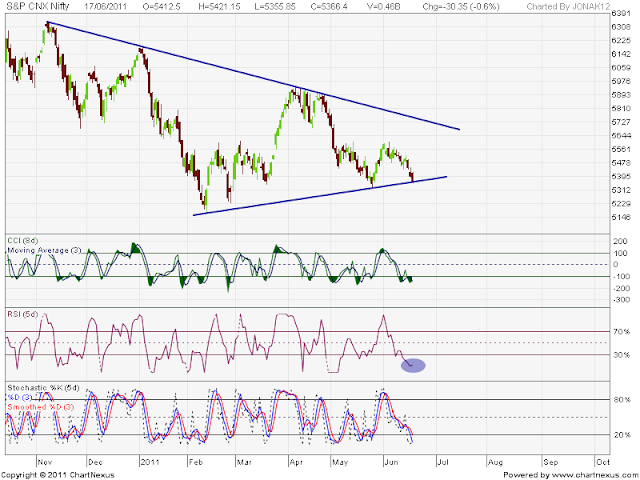Click the 6225 price axis label
Viewport: 640px width, 480px height.
point(621,40)
